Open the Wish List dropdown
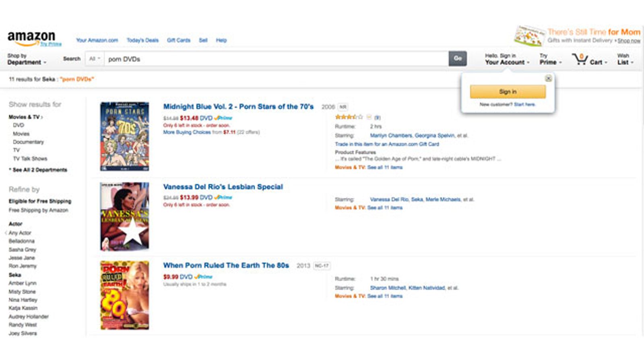644x362 pixels. pyautogui.click(x=625, y=59)
